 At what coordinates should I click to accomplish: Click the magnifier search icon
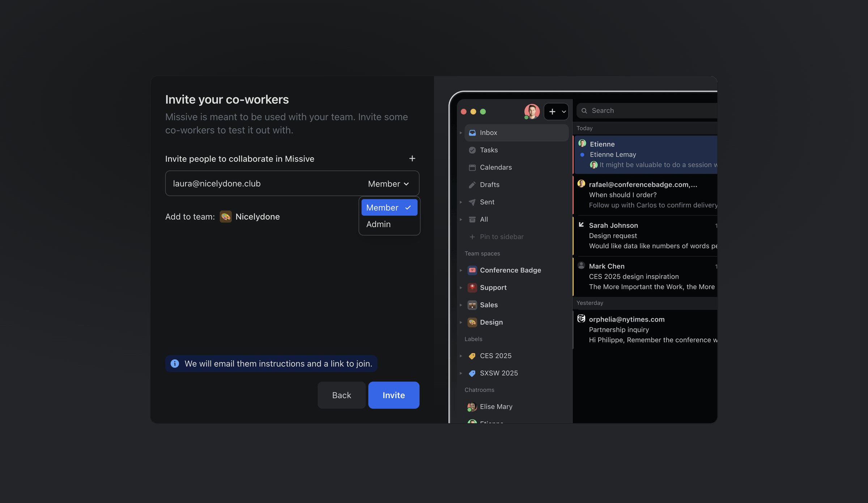(584, 111)
